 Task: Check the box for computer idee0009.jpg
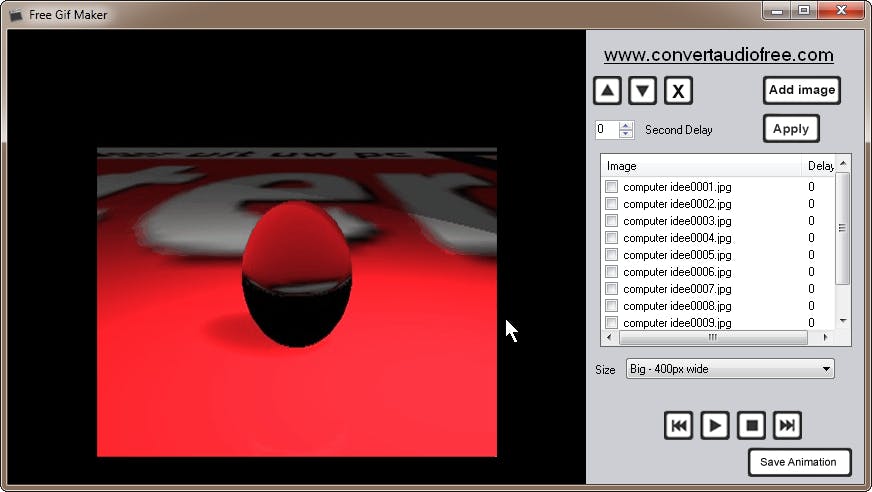pos(611,322)
